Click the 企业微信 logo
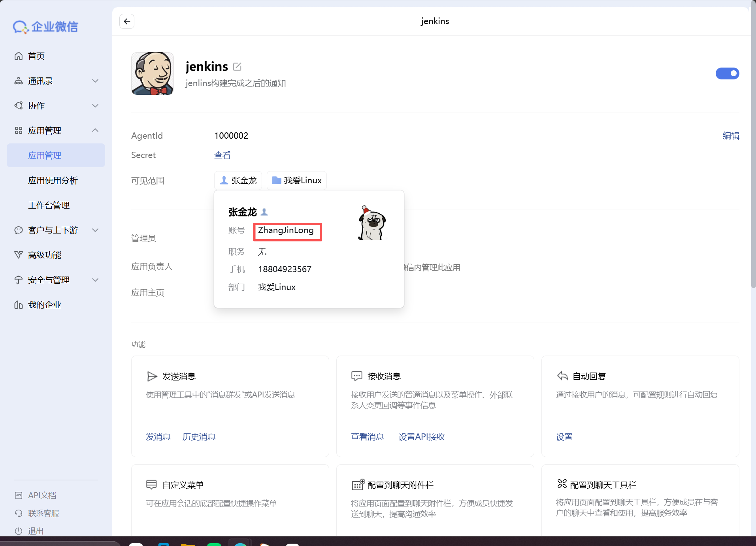The width and height of the screenshot is (756, 546). pos(45,27)
